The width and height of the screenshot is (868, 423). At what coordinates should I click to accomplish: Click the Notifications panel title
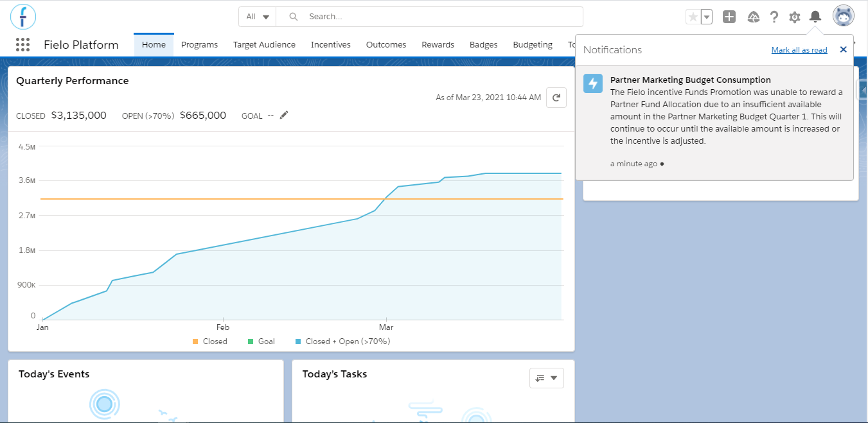612,49
